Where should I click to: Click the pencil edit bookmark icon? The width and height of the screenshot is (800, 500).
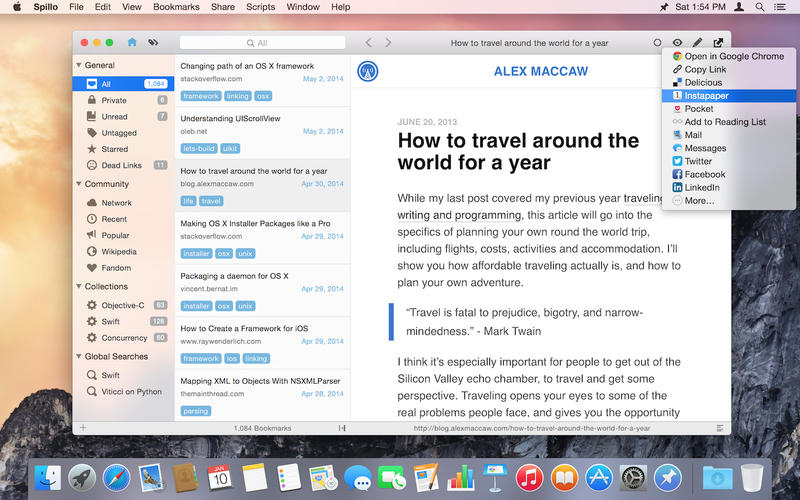click(x=698, y=43)
